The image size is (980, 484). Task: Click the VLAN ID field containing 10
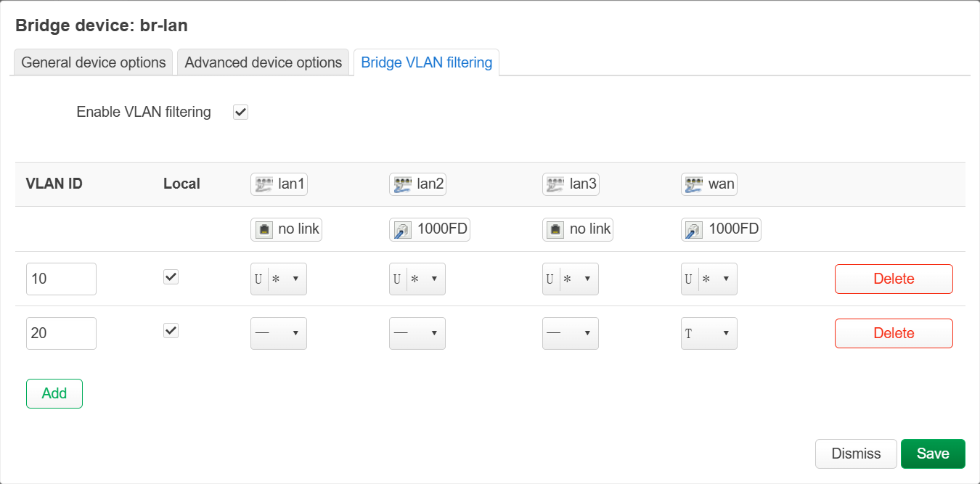(61, 279)
